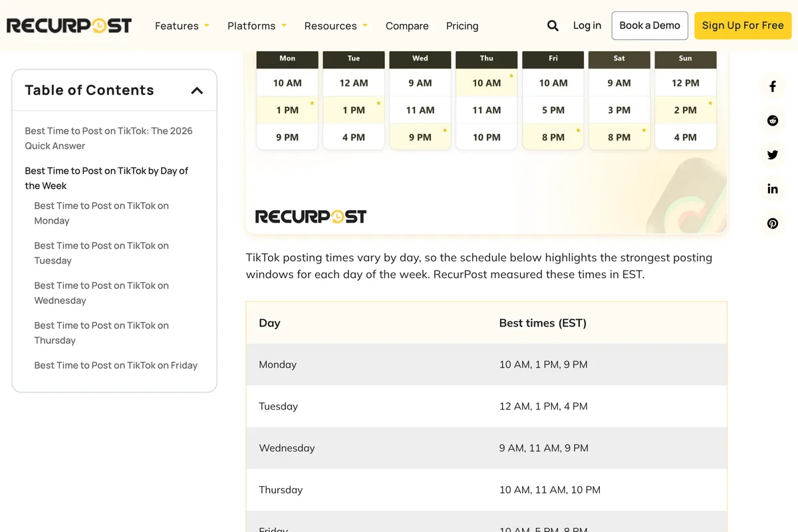
Task: Open 'Best Time to Post on TikTok on Monday'
Action: pos(102,213)
